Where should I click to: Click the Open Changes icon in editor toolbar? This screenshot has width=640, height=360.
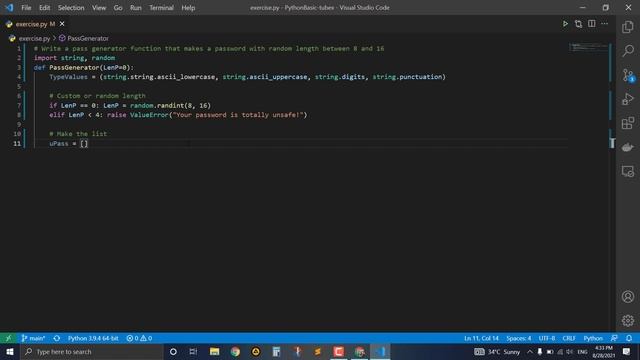(578, 24)
